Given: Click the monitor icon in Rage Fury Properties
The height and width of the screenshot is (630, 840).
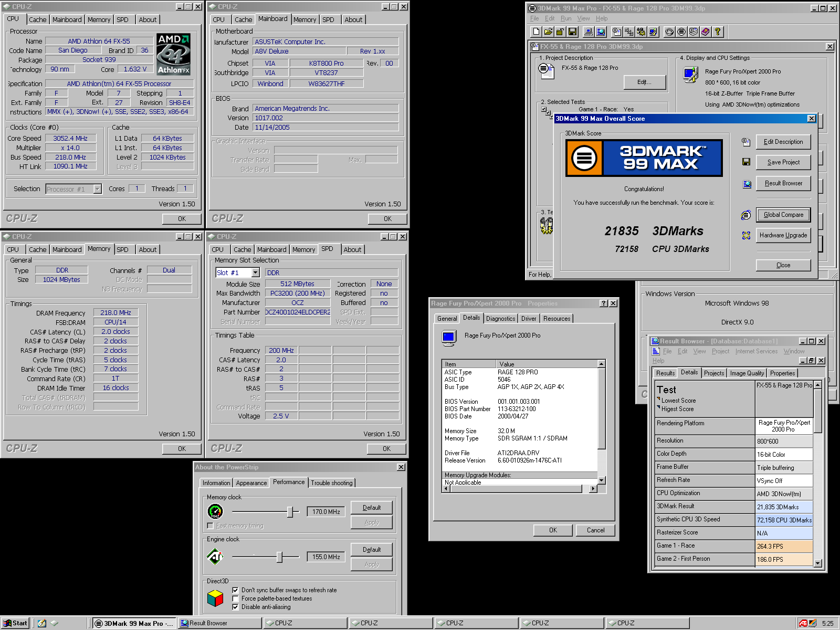Looking at the screenshot, I should [x=449, y=338].
